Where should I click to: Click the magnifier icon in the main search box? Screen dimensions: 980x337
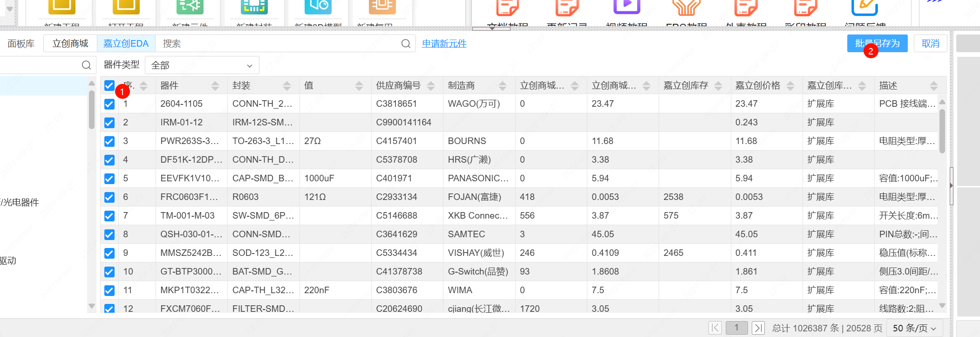(x=406, y=43)
